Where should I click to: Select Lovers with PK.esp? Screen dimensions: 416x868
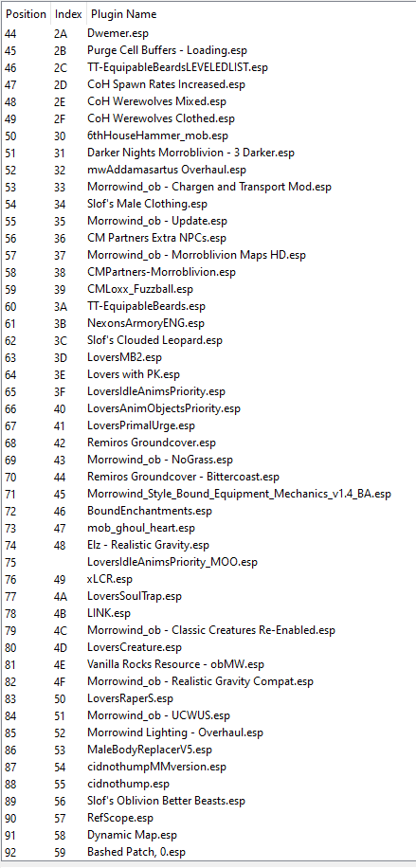(133, 374)
